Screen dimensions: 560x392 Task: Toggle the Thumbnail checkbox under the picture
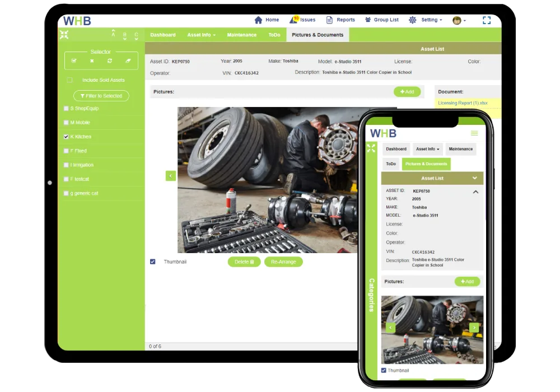pos(152,261)
